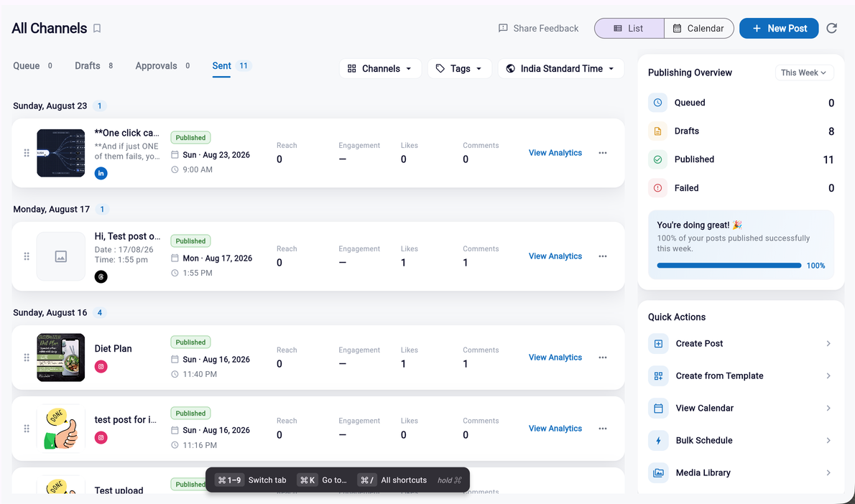Image resolution: width=855 pixels, height=504 pixels.
Task: View Analytics for One click ca... post
Action: pos(555,153)
